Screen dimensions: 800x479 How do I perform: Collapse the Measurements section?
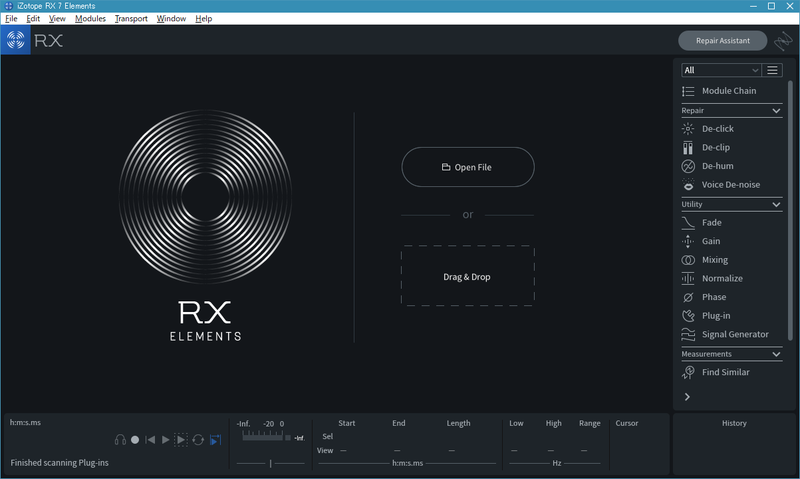click(776, 354)
